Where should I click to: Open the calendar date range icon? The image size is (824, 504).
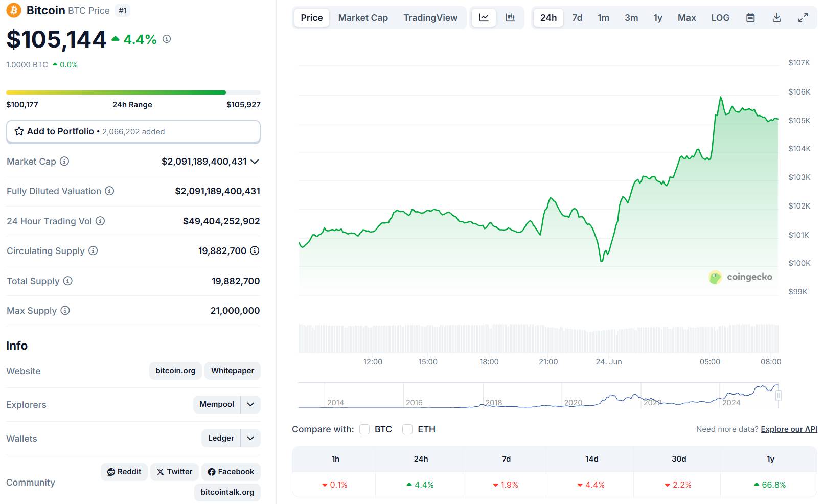(750, 18)
